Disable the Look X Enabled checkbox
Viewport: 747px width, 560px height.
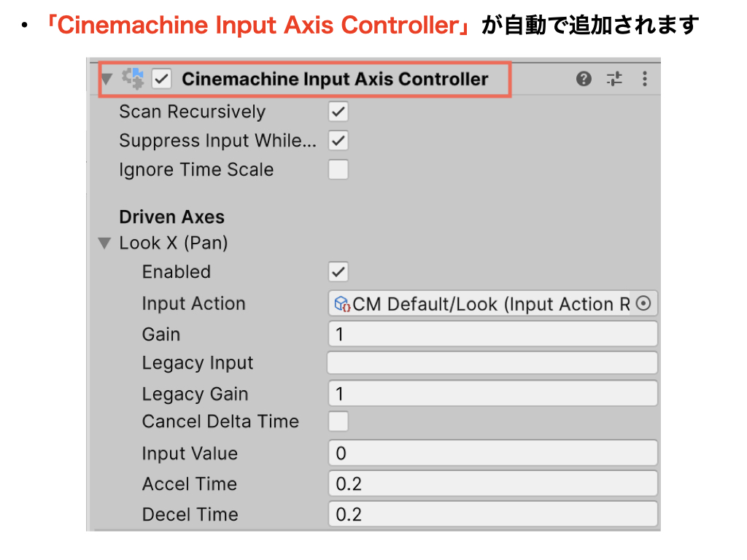338,272
